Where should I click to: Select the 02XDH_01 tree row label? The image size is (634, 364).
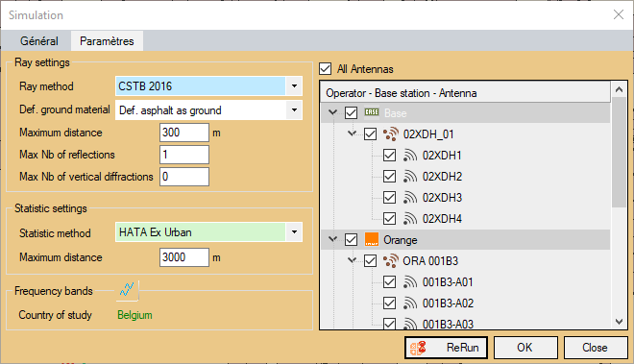(428, 133)
